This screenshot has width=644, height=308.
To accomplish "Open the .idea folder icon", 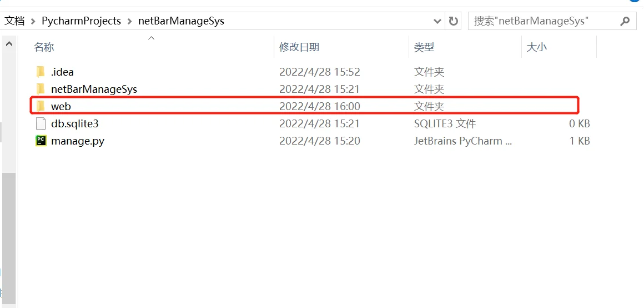I will pos(40,72).
